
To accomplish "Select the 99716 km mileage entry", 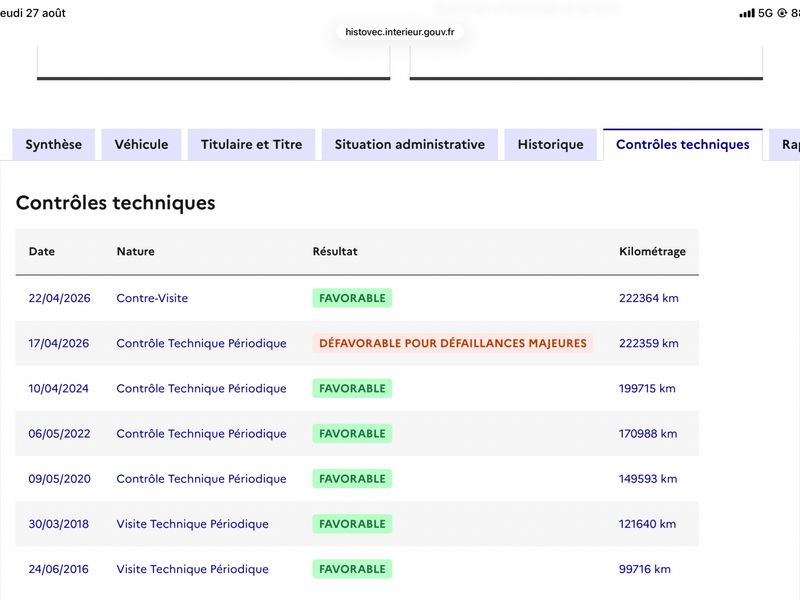I will (x=644, y=569).
